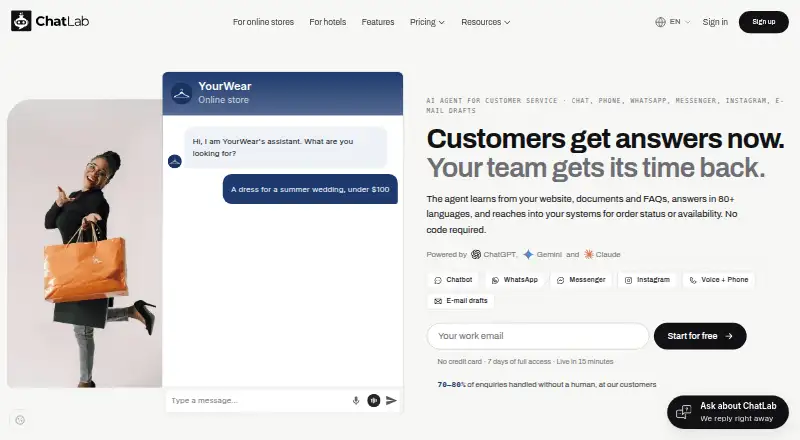
Task: Click the Gemini sparkle icon
Action: point(529,254)
